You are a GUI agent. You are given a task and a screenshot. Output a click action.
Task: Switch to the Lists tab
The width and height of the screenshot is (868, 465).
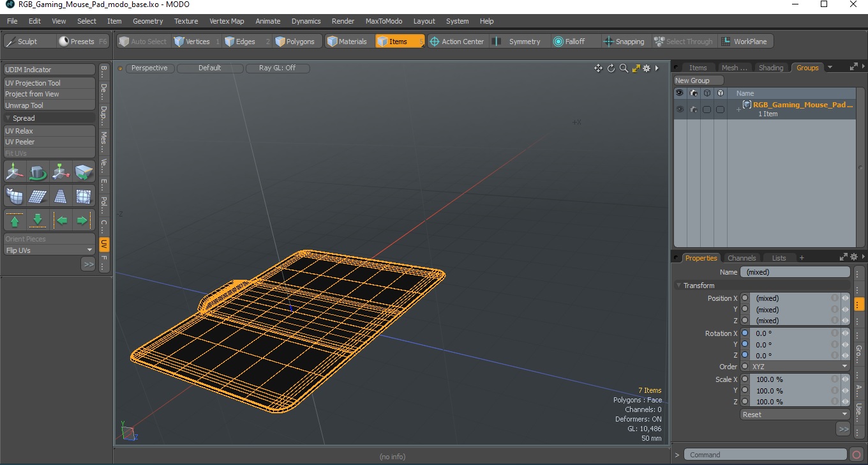[x=779, y=258]
